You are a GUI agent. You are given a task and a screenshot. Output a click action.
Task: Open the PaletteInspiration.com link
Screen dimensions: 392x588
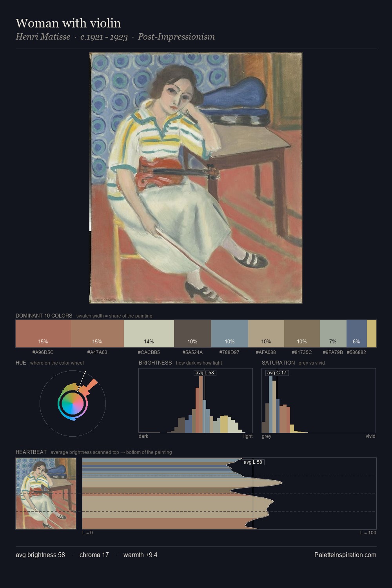tap(345, 555)
